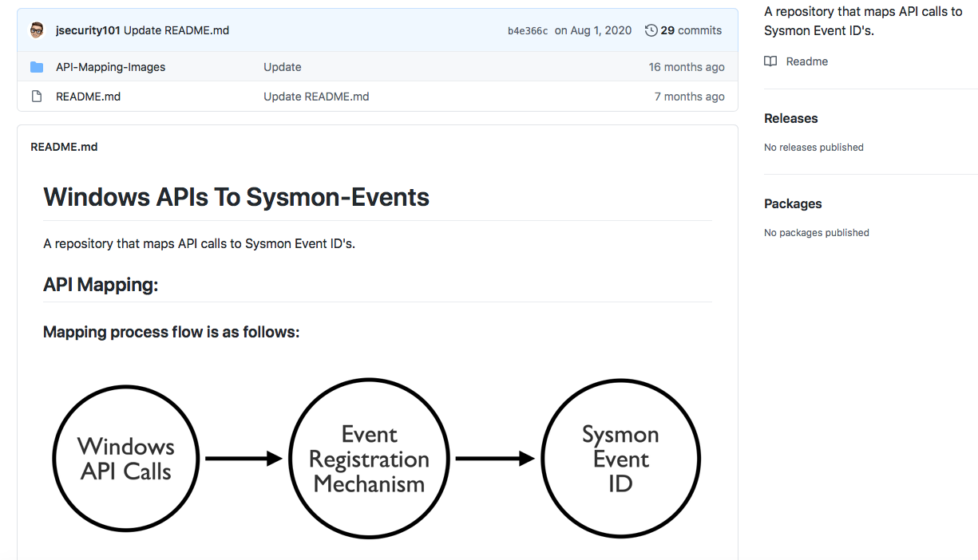View commit hash b4e366c
Screen dimensions: 978x560
[528, 31]
